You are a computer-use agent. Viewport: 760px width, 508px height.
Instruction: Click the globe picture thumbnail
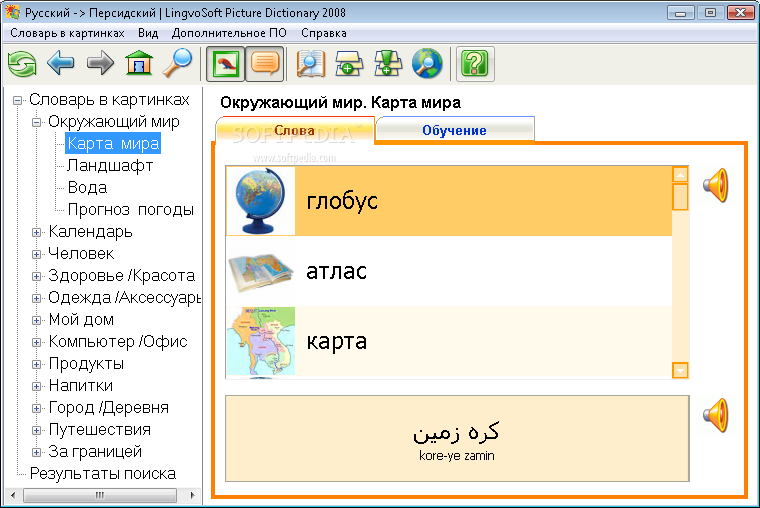[261, 201]
